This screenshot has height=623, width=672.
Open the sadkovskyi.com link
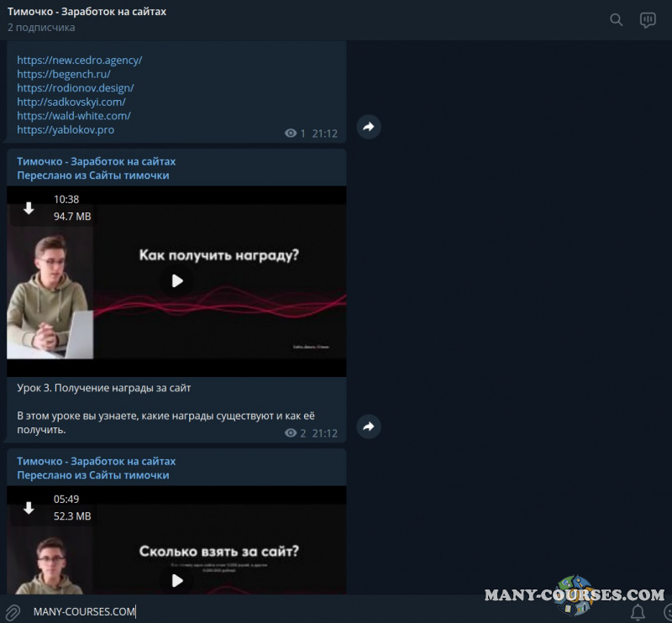(71, 102)
